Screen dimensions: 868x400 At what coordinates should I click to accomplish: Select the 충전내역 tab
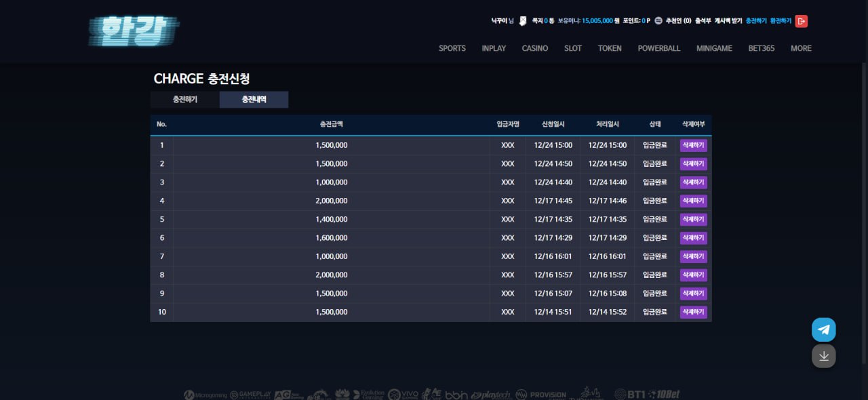[x=254, y=100]
